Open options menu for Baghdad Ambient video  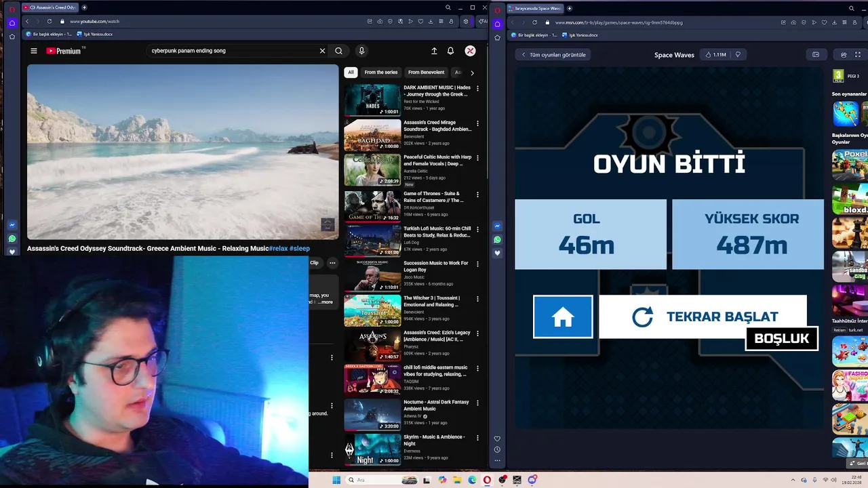(477, 123)
